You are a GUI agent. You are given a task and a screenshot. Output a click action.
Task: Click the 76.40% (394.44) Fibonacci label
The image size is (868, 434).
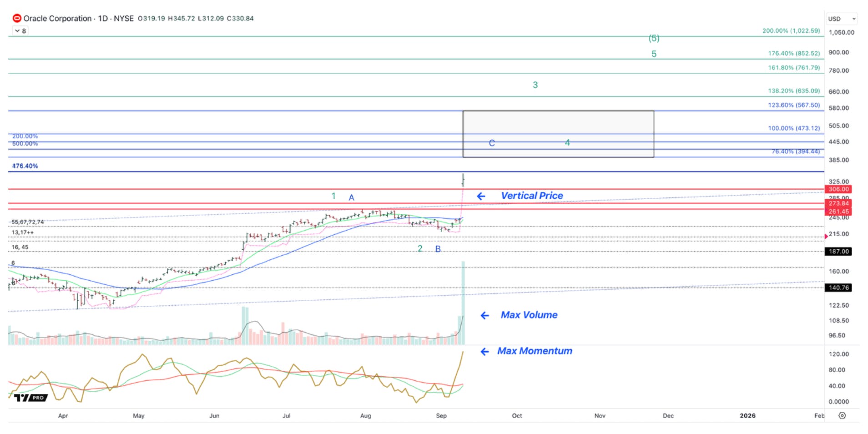[796, 151]
